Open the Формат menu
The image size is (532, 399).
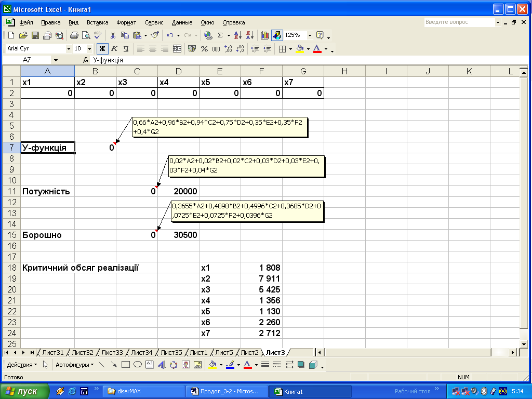[126, 22]
